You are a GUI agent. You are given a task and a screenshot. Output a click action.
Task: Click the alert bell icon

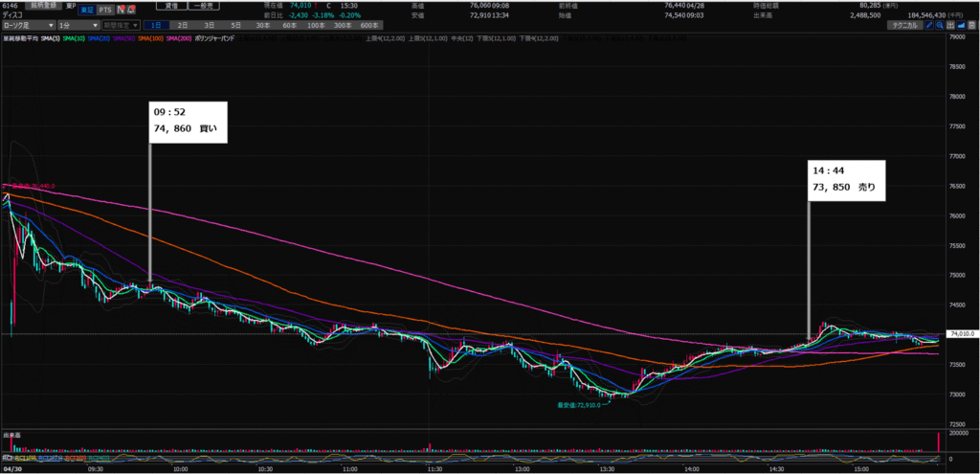[x=132, y=10]
